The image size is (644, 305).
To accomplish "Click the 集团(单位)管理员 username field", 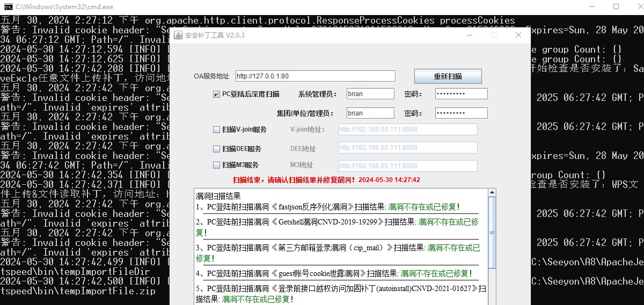I will tap(370, 113).
